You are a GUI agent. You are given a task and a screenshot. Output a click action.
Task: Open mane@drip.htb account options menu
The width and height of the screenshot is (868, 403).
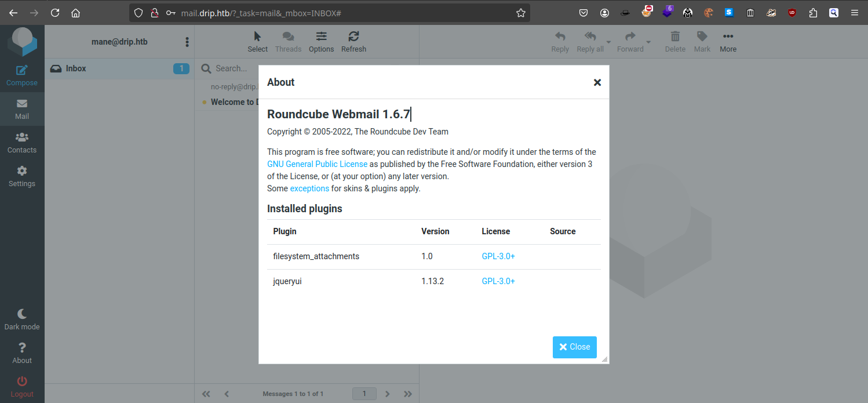coord(187,42)
